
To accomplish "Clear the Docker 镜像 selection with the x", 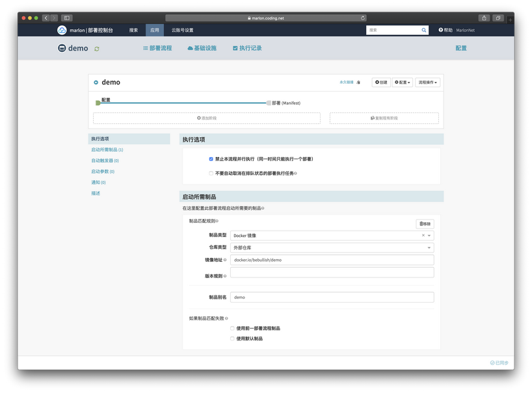I will click(423, 236).
